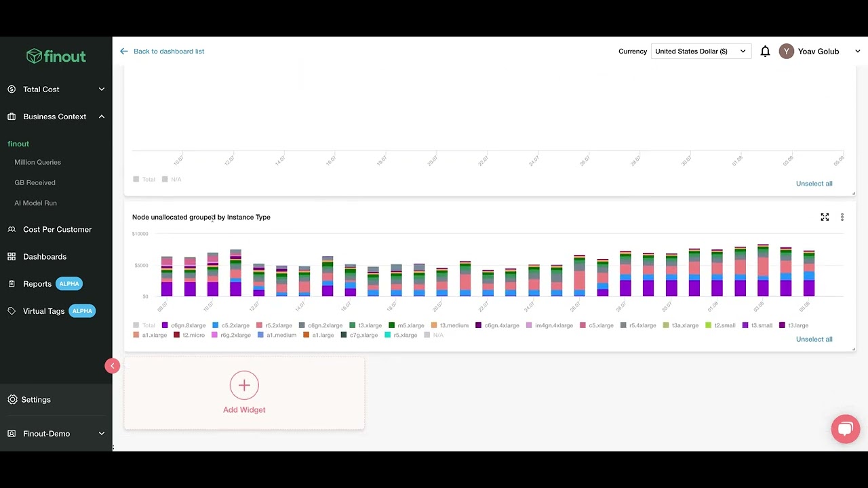Go to Dashboards section
The width and height of the screenshot is (868, 488).
click(45, 257)
